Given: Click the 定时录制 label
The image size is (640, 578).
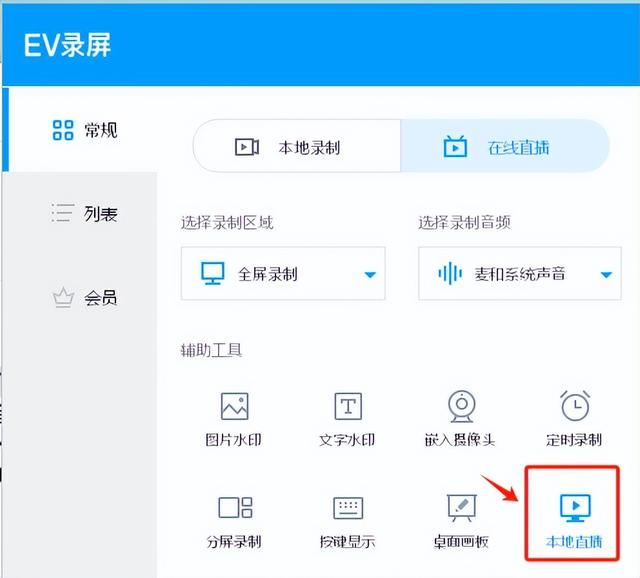Looking at the screenshot, I should click(574, 440).
